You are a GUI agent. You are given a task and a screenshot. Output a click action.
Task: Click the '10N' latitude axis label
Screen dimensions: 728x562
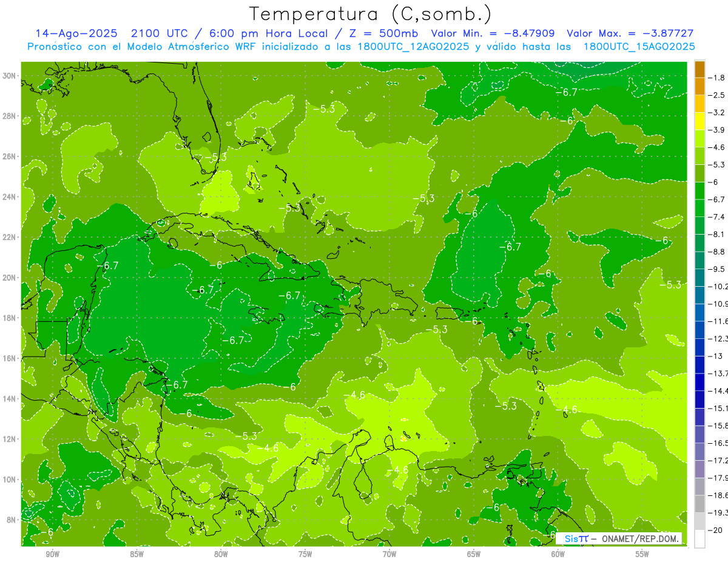click(10, 480)
